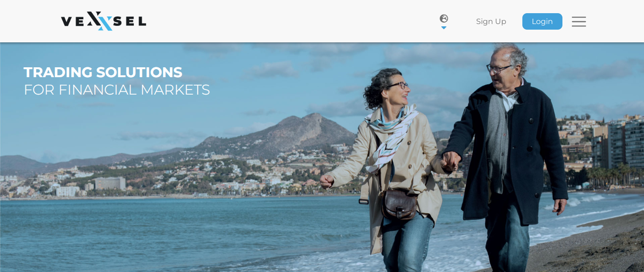Expand language list via blue arrow
The image size is (644, 272).
click(x=444, y=28)
